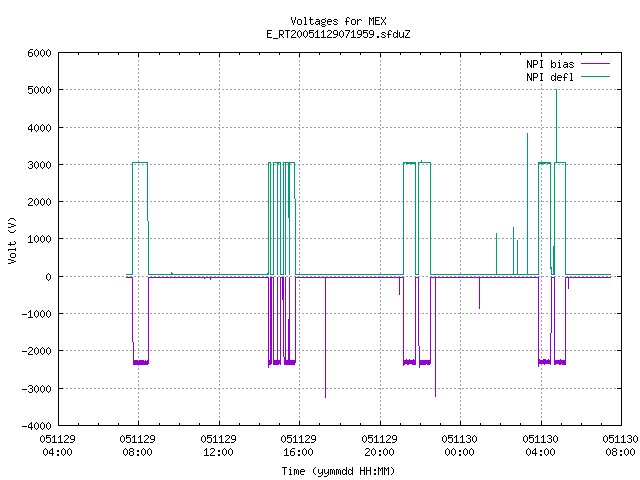
Task: Click the '051129 20:00' x-axis tick label
Action: (379, 445)
